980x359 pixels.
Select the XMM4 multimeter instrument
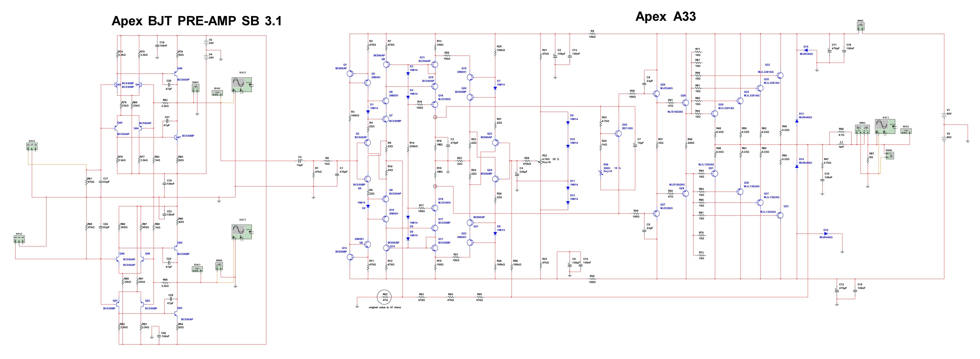tap(219, 267)
